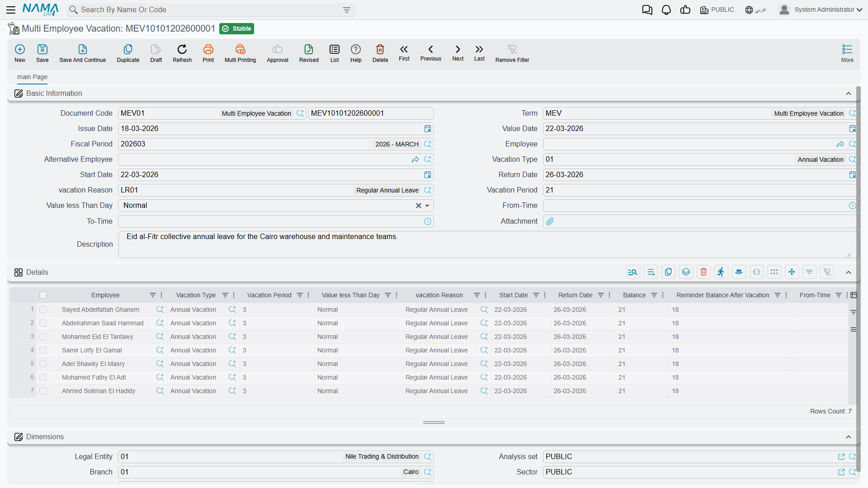Click Remove Filter in the toolbar
868x488 pixels.
point(512,53)
